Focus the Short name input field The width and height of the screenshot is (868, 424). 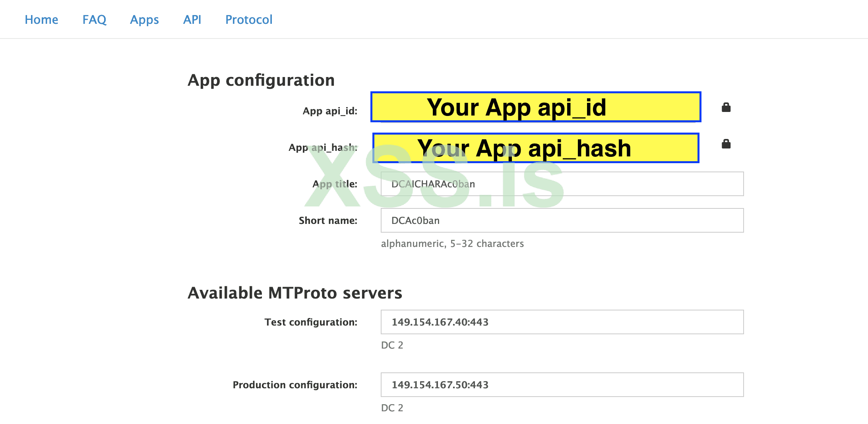(562, 220)
